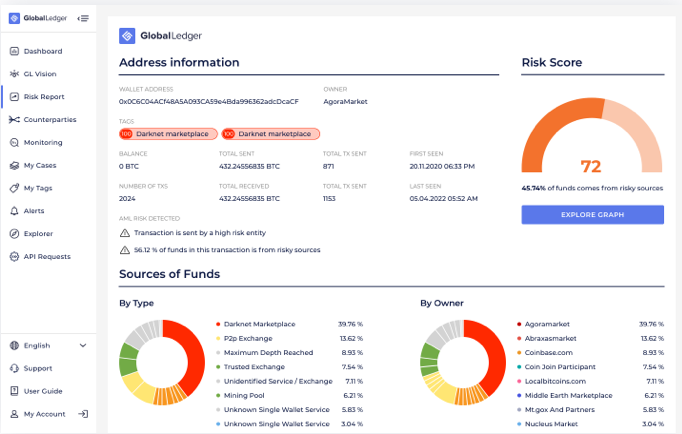This screenshot has width=682, height=434.
Task: Click P2p Exchange legend entry
Action: (x=289, y=339)
